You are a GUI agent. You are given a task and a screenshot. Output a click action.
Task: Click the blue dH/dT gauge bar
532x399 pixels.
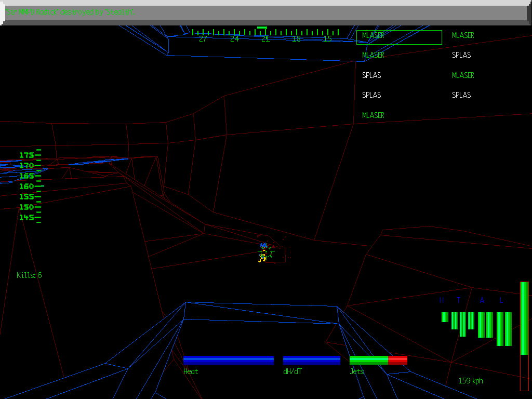coord(312,360)
